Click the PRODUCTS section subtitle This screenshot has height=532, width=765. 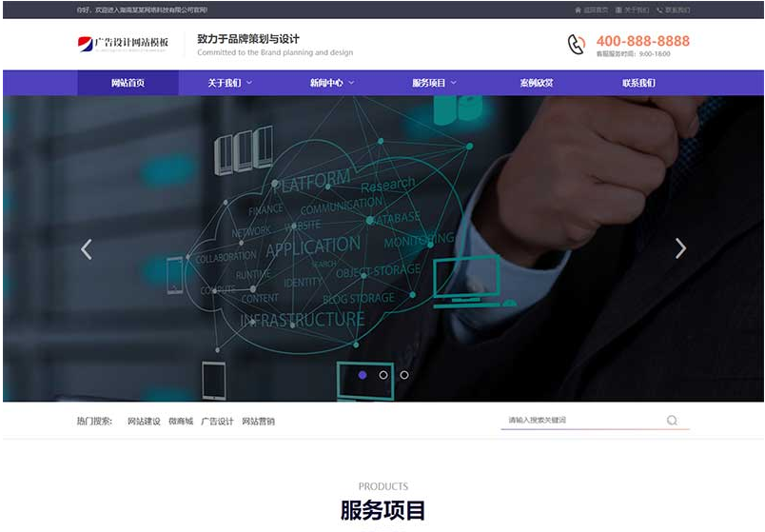(383, 486)
